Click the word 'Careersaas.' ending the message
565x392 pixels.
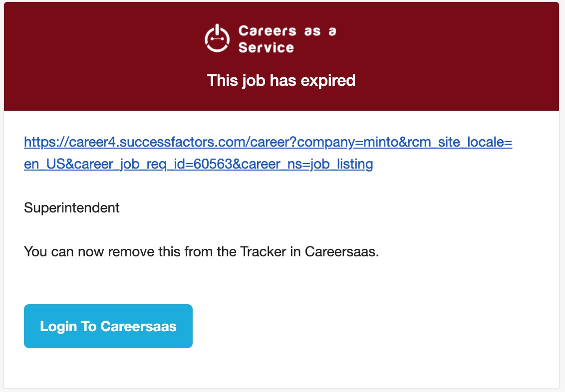(342, 252)
